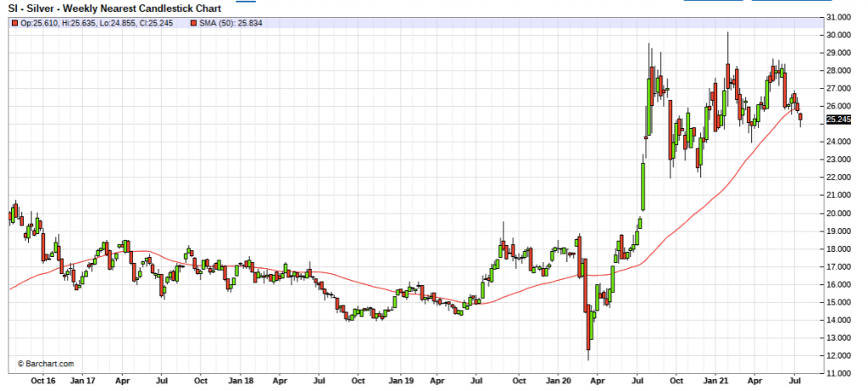The height and width of the screenshot is (391, 868).
Task: Click the 18.000 price axis label
Action: pyautogui.click(x=839, y=249)
